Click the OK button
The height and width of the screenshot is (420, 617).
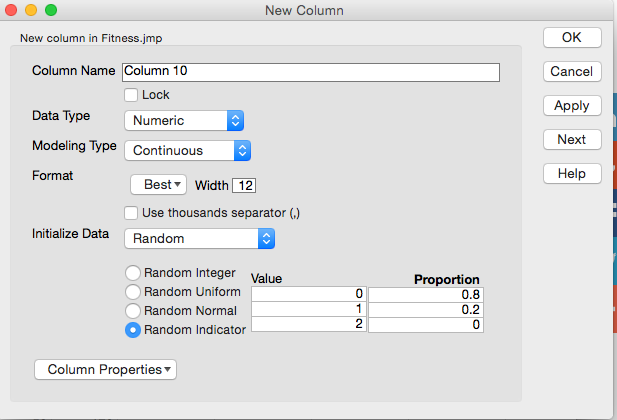pos(572,37)
